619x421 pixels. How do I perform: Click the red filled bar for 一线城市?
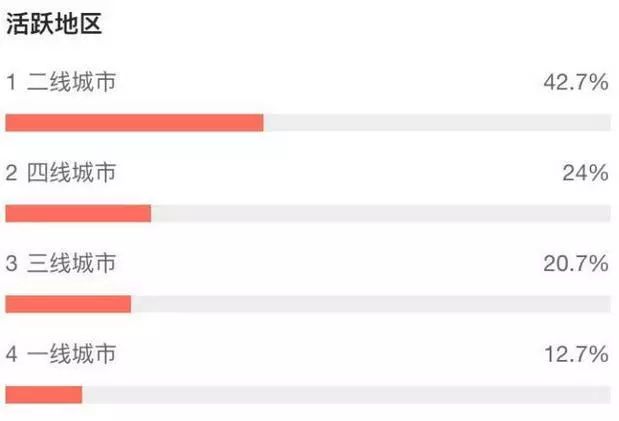coord(43,394)
